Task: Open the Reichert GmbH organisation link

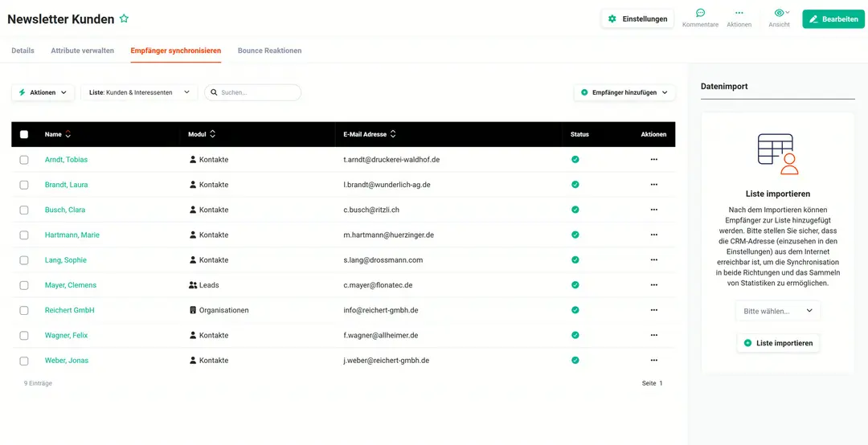Action: 69,311
